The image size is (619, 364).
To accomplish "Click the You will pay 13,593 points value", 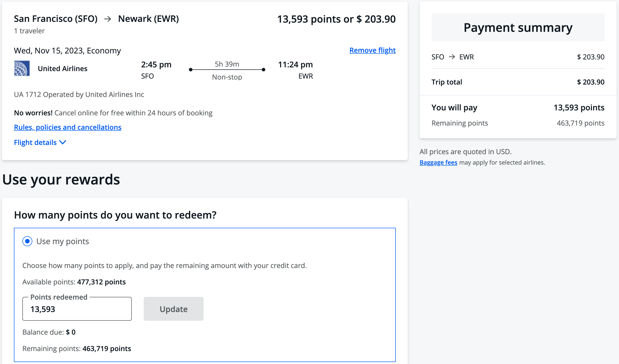I will coord(579,108).
